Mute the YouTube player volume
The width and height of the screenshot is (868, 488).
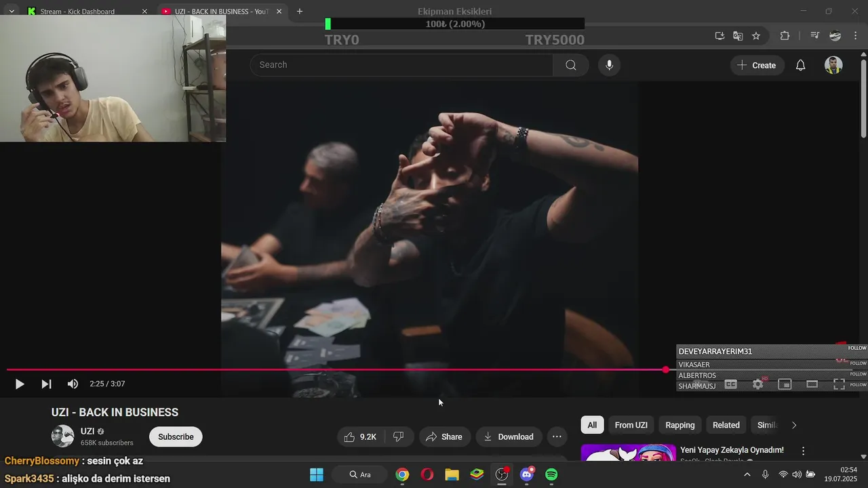73,384
